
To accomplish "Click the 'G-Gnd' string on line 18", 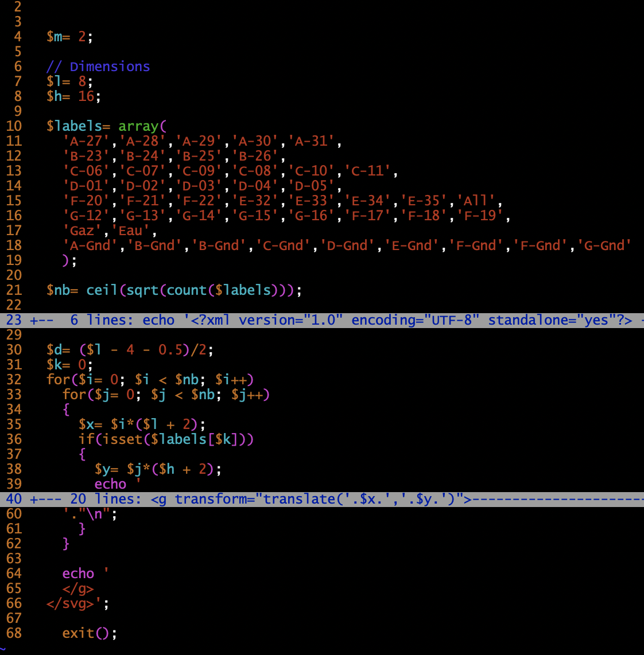I will (607, 245).
